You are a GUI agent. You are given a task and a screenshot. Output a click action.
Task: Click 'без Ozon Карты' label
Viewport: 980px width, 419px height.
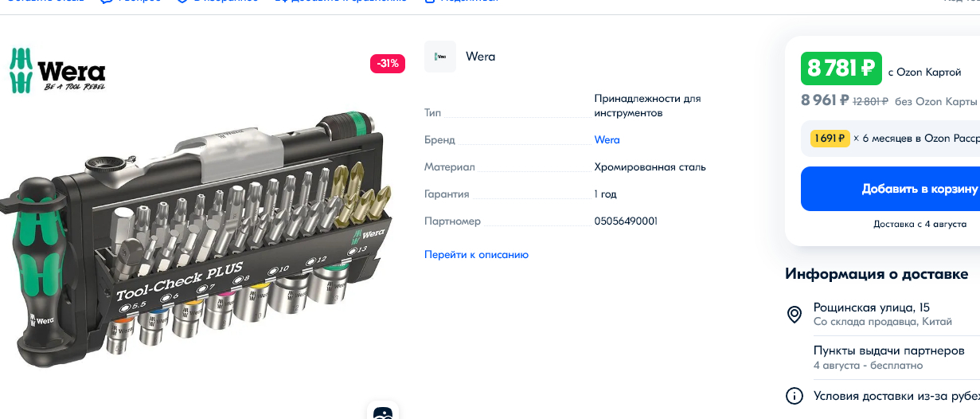click(x=935, y=102)
